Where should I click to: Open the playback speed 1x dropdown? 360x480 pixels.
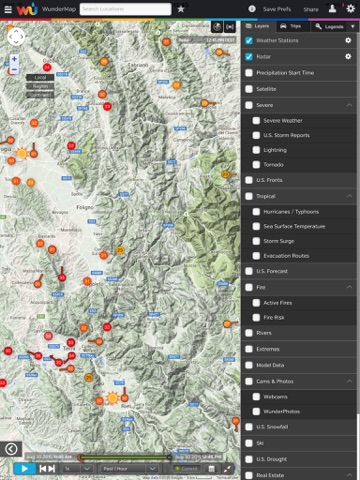(77, 469)
